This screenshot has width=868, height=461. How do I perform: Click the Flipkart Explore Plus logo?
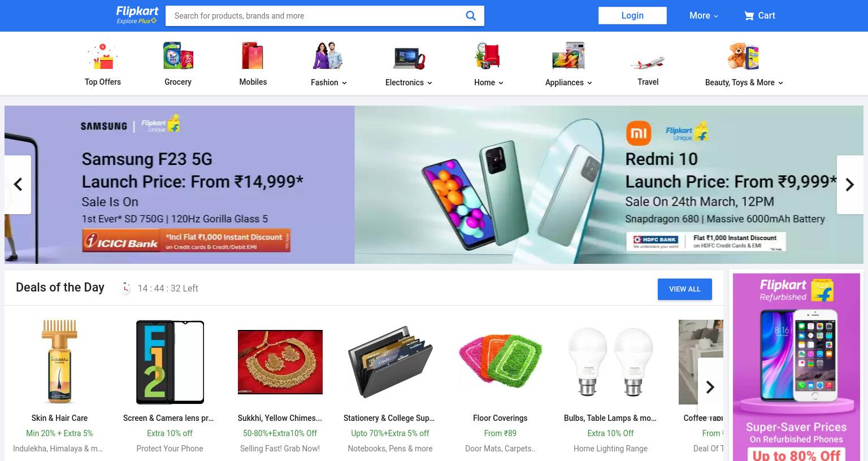coord(137,15)
